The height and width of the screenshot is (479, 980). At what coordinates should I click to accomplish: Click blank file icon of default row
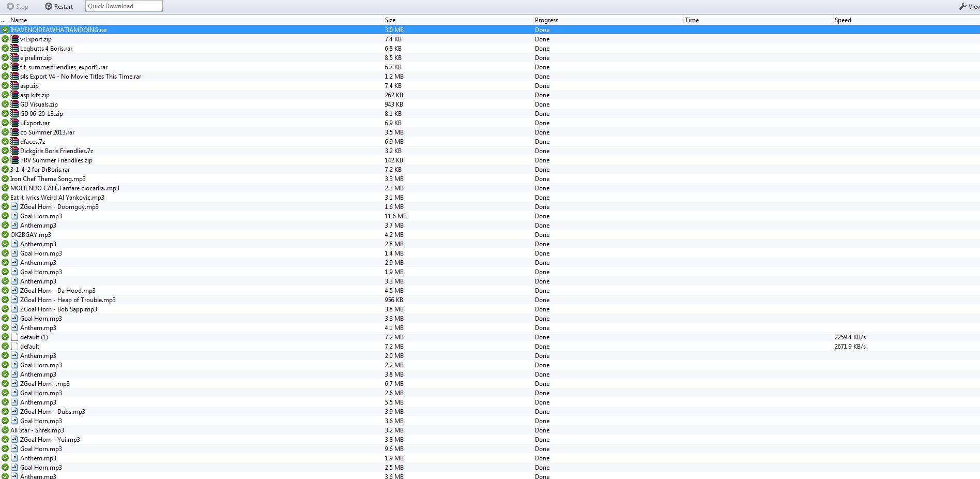[x=14, y=347]
